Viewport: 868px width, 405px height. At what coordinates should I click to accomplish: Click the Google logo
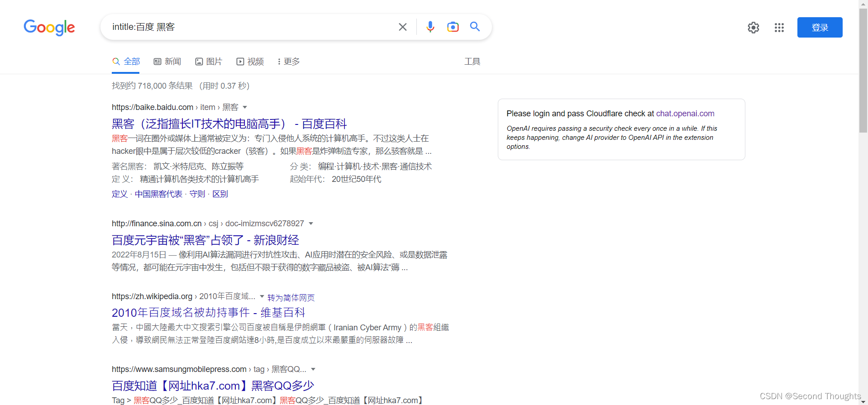[49, 27]
